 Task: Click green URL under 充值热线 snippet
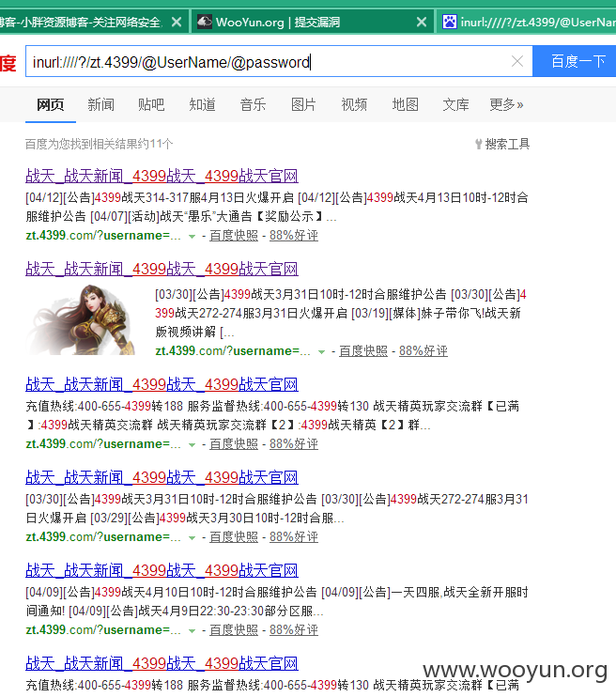103,444
